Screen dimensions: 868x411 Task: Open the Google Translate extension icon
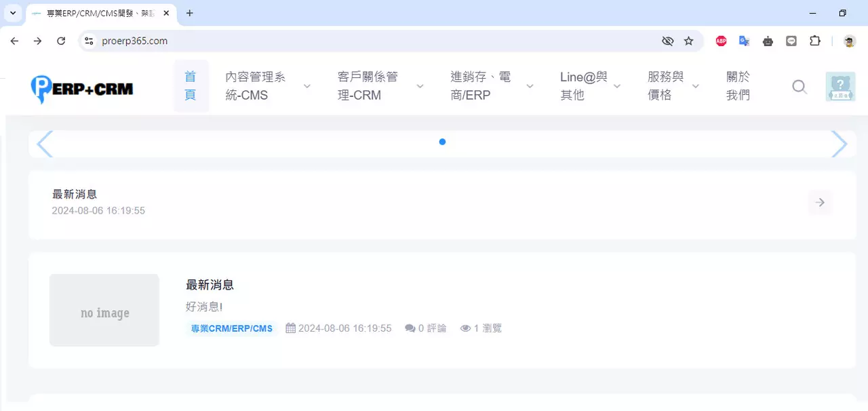point(744,41)
